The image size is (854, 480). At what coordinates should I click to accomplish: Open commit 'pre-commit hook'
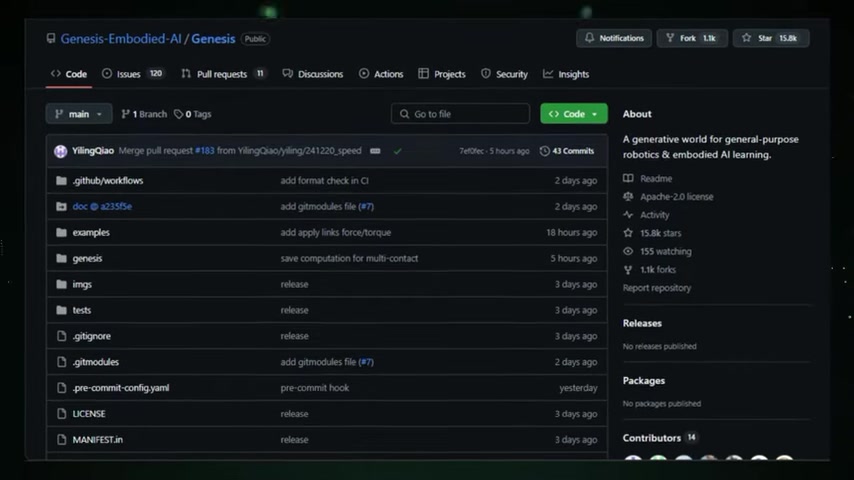[x=315, y=388]
